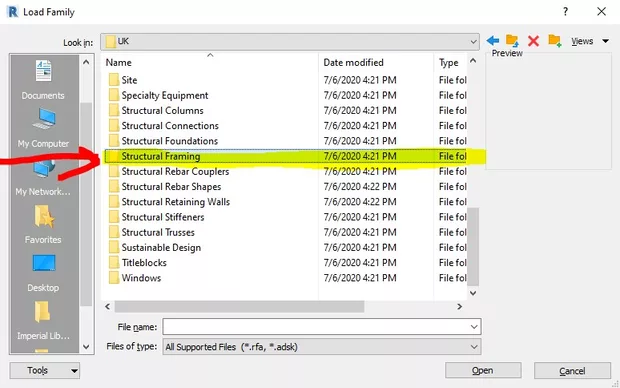This screenshot has width=620, height=388.
Task: Click the places sidebar scroll up arrow
Action: pyautogui.click(x=86, y=62)
